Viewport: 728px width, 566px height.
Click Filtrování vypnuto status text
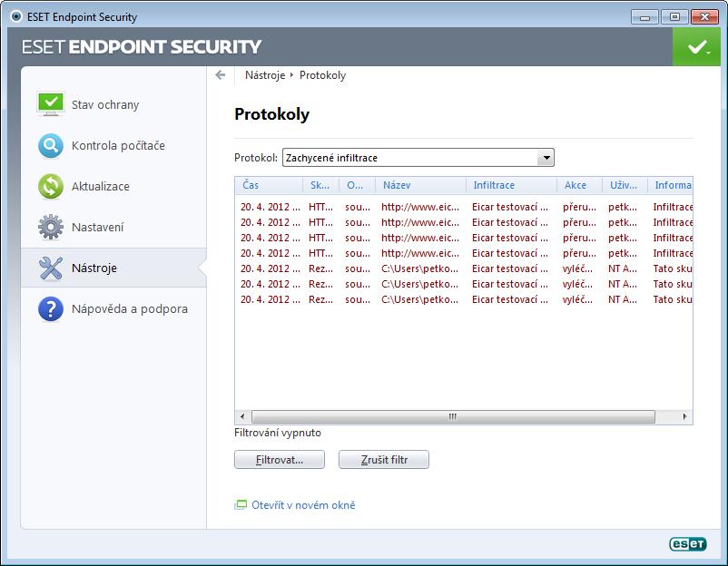click(278, 433)
